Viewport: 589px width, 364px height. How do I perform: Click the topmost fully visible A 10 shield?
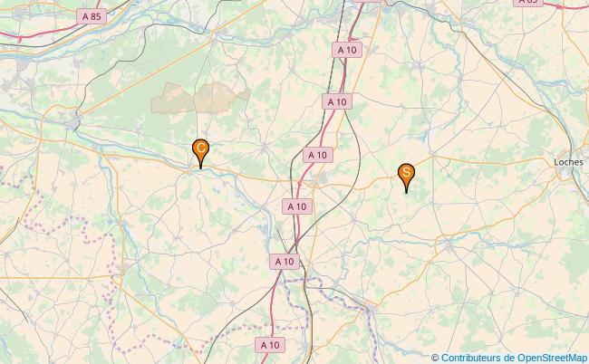click(347, 50)
